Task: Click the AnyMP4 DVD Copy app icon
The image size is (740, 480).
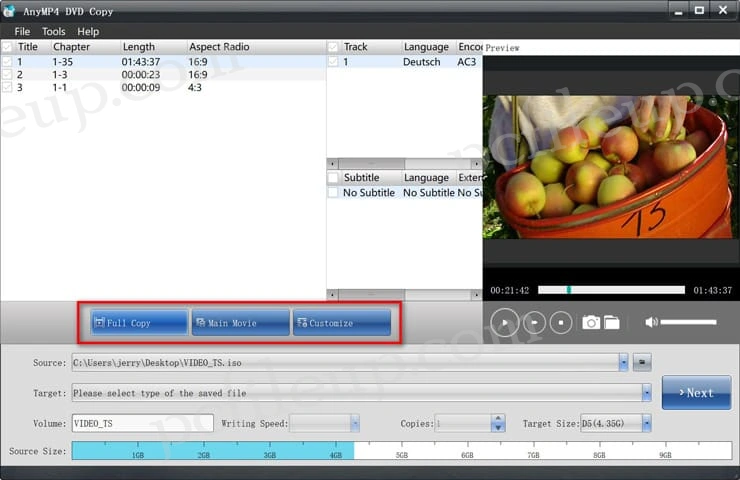Action: (12, 11)
